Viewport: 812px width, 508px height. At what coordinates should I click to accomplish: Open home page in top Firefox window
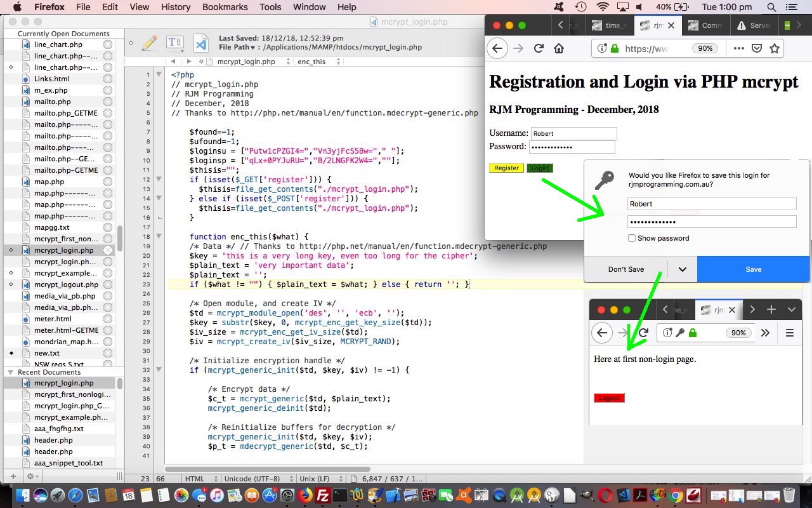coord(559,49)
